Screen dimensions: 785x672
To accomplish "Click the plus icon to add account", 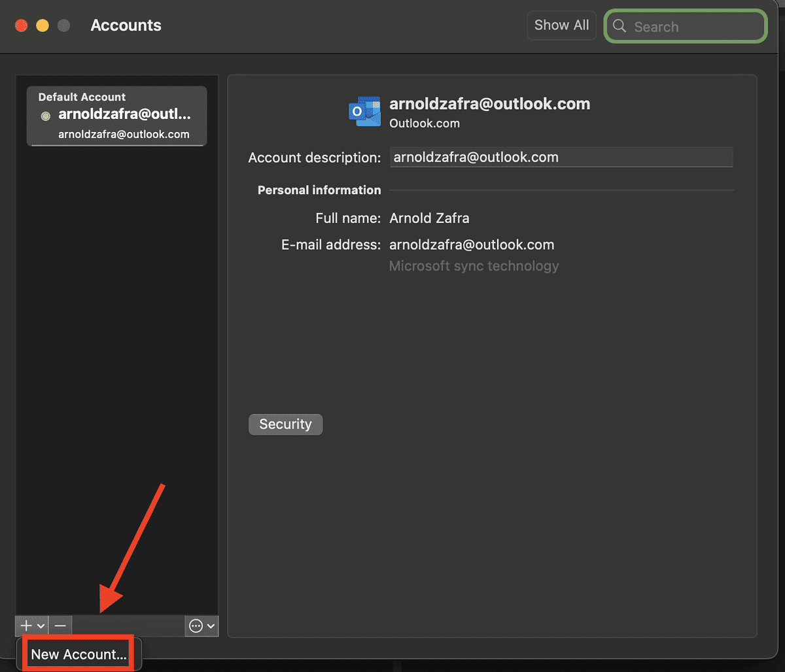I will [26, 626].
